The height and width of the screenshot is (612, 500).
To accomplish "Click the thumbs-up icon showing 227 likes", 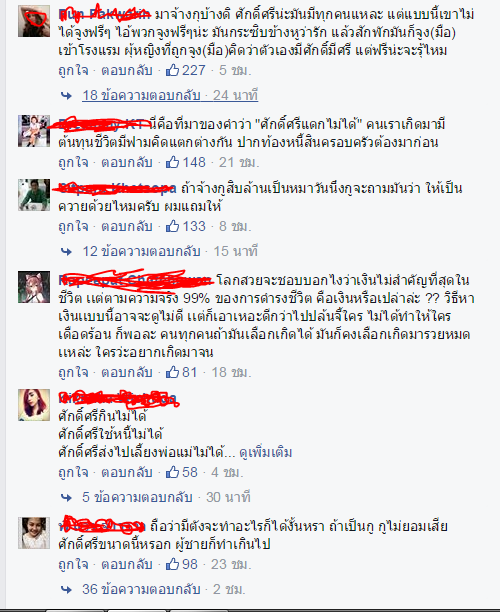I will tap(172, 70).
